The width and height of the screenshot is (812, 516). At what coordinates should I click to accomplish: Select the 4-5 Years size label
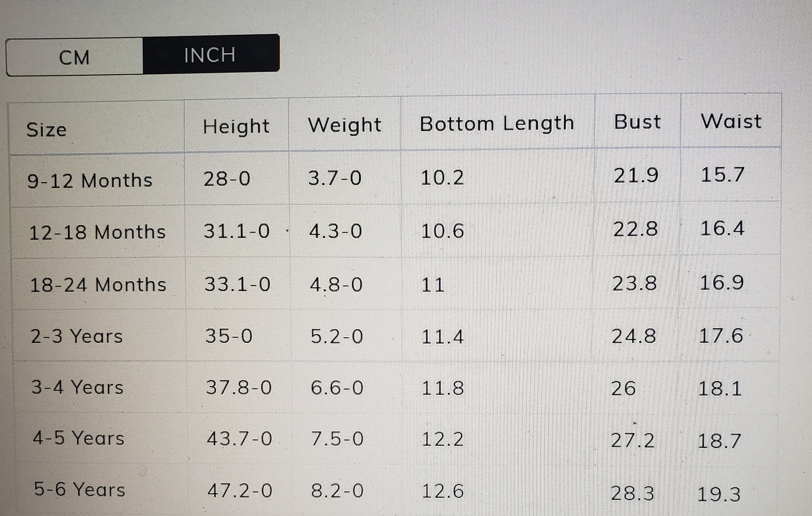click(x=78, y=438)
